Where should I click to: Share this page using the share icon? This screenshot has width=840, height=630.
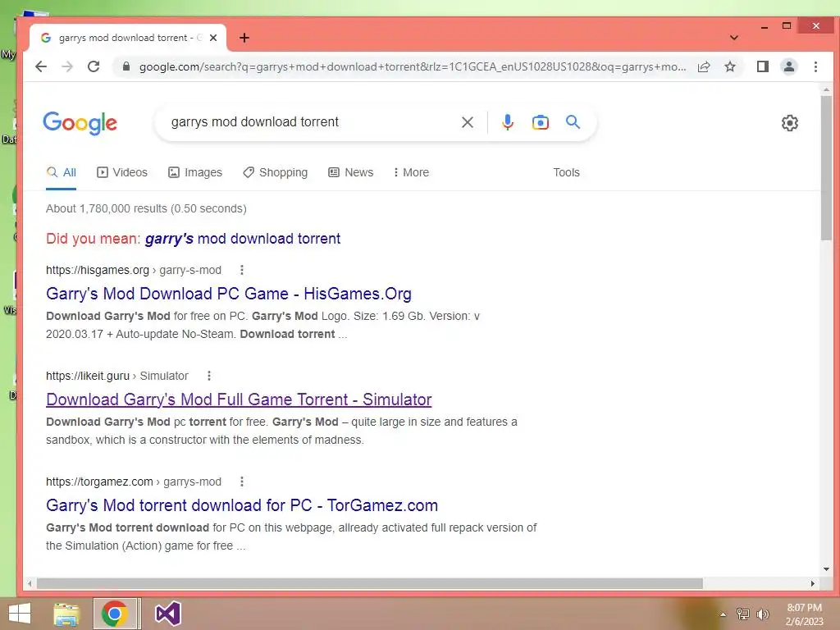coord(704,66)
